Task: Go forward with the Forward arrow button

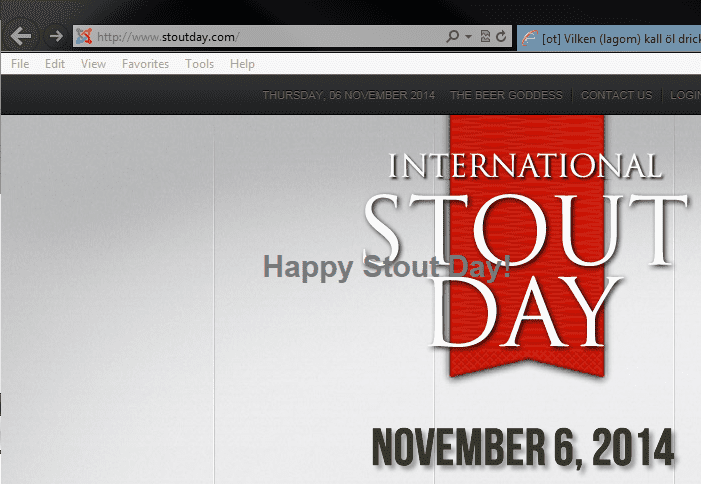Action: 56,36
